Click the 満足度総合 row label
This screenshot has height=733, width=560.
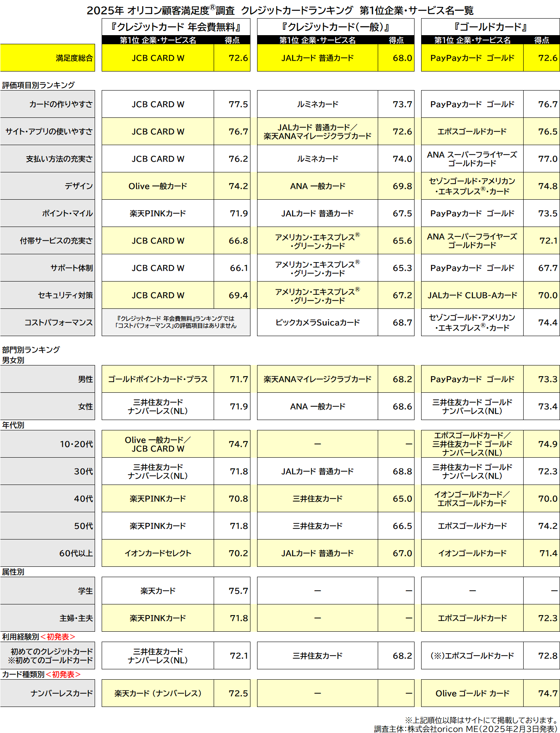(48, 58)
